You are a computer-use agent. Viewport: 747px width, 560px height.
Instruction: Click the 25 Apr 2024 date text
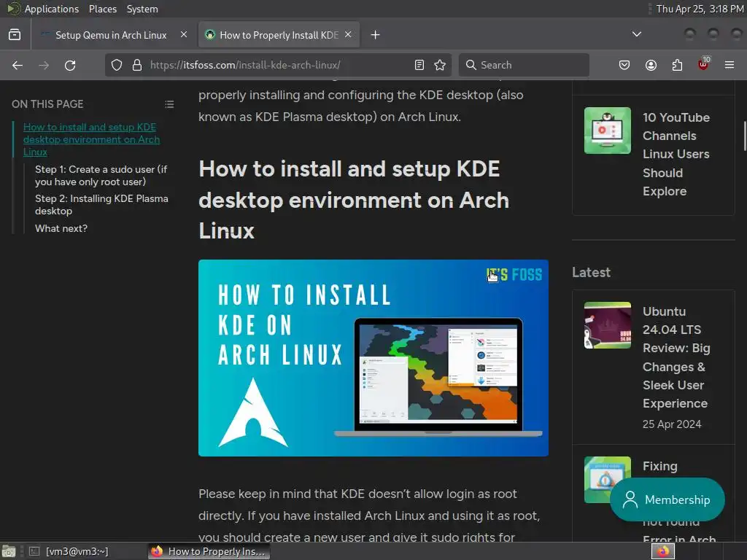click(672, 424)
